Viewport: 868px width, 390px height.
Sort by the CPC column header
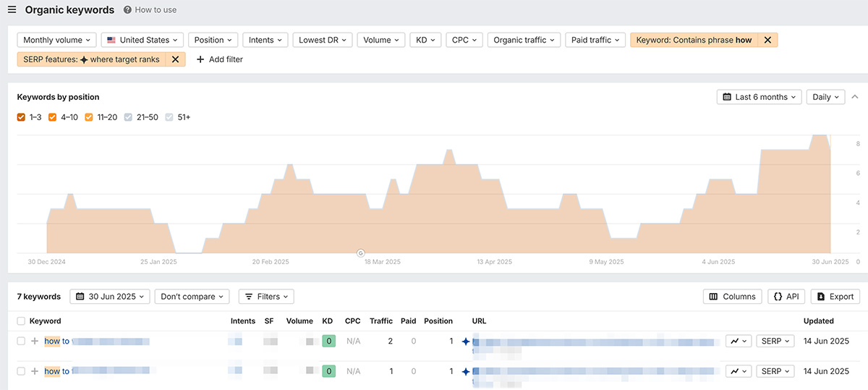point(352,321)
